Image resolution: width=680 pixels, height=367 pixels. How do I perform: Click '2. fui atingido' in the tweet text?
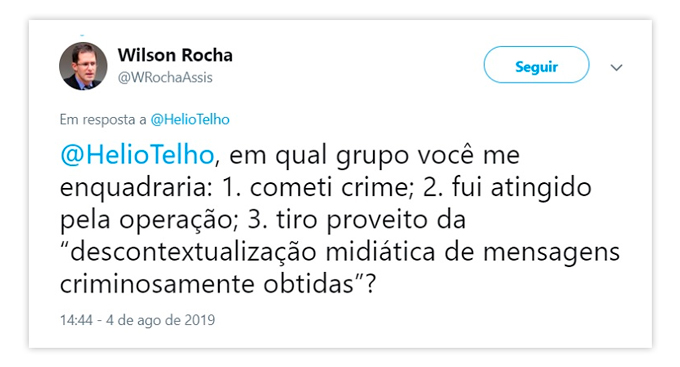point(507,188)
